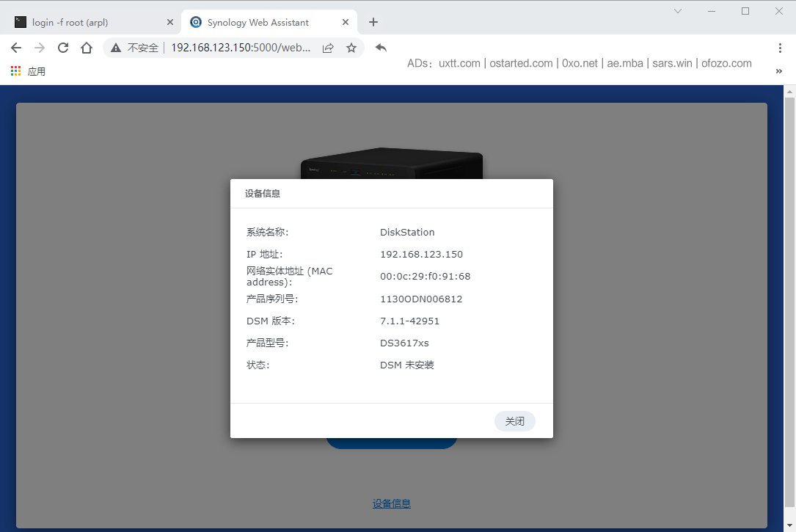The height and width of the screenshot is (532, 796).
Task: Expand the bookmarks overflow chevron
Action: [x=778, y=71]
